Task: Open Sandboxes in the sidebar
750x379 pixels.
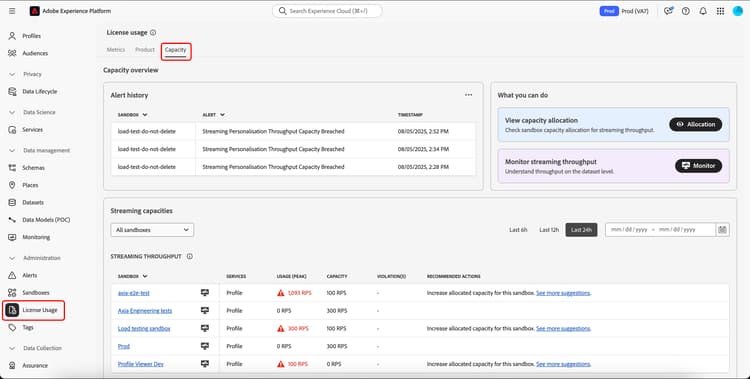Action: coord(35,292)
